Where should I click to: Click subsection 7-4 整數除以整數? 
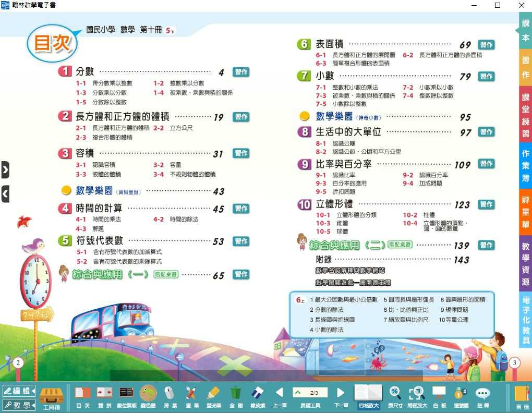pyautogui.click(x=428, y=95)
